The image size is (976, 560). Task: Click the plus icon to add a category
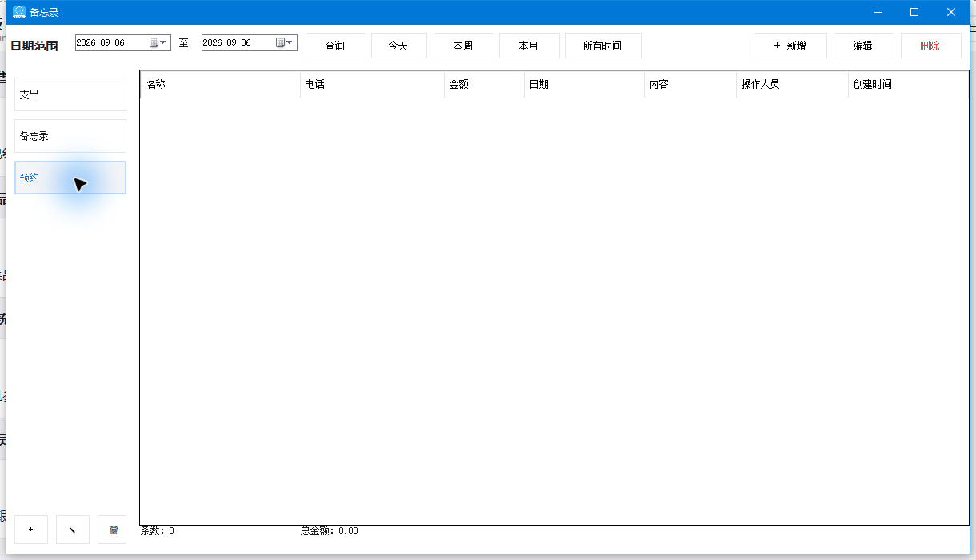tap(31, 530)
